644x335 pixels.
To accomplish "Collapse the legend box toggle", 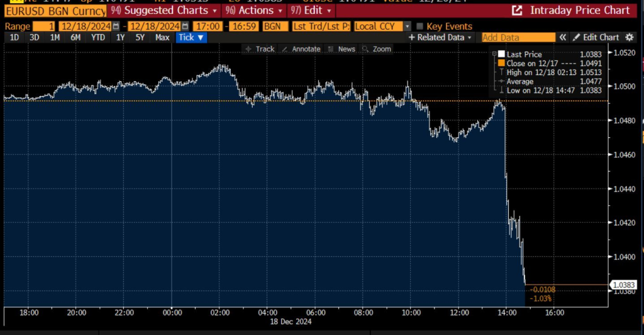I will pyautogui.click(x=494, y=54).
